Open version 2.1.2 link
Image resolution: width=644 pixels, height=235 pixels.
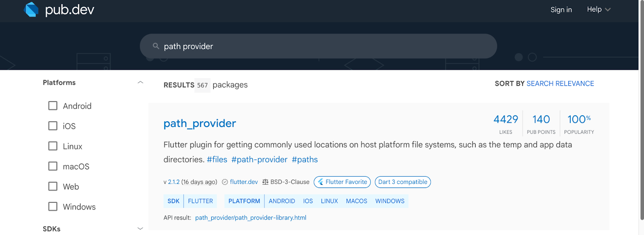point(173,182)
